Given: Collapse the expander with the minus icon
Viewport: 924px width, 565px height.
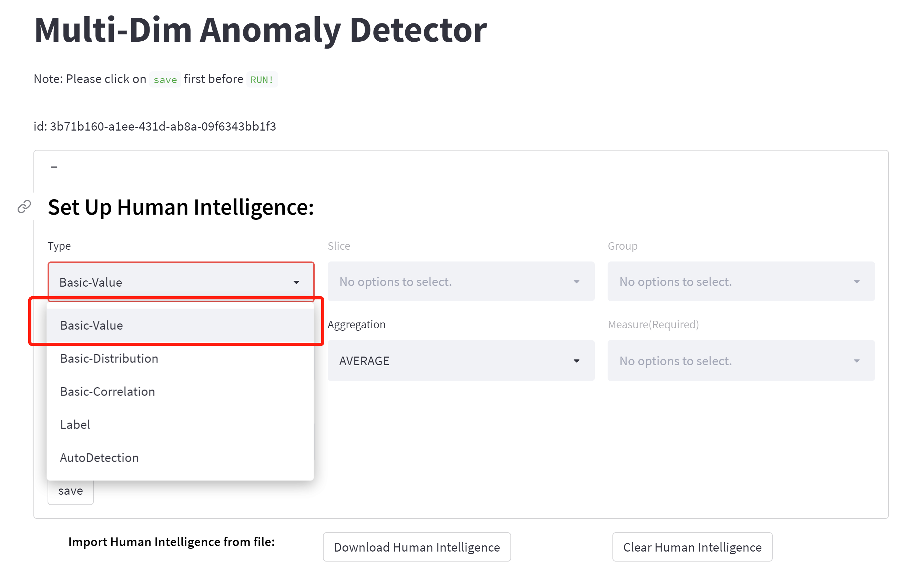Looking at the screenshot, I should 54,167.
